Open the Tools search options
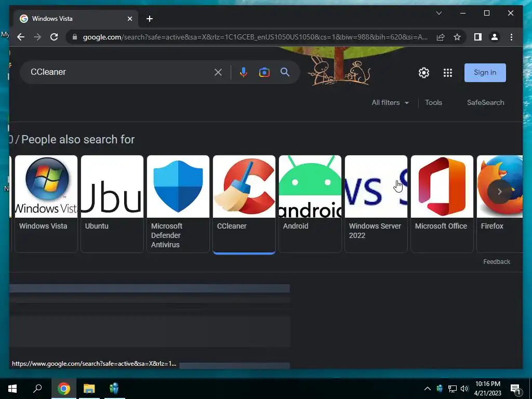This screenshot has height=399, width=532. pyautogui.click(x=434, y=102)
